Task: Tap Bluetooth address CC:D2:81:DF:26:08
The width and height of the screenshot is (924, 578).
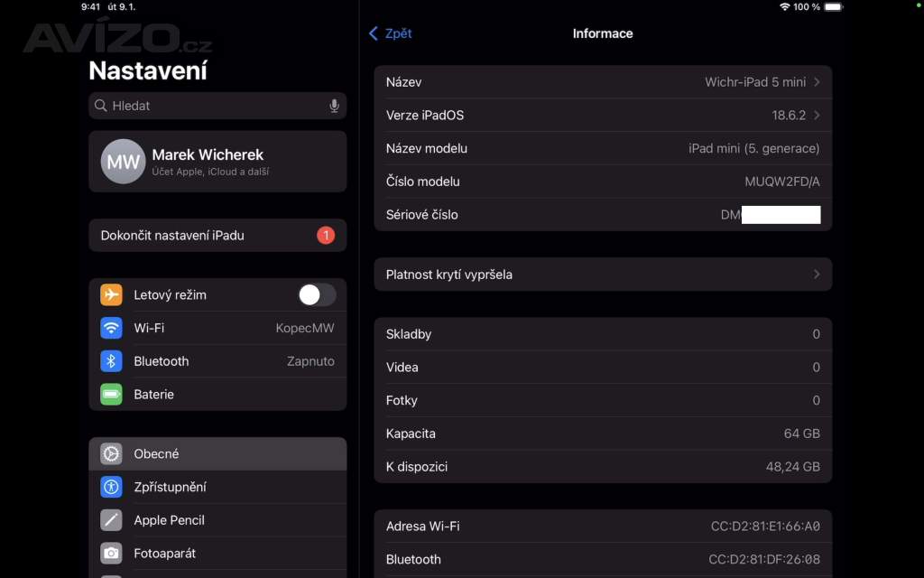Action: (x=763, y=559)
